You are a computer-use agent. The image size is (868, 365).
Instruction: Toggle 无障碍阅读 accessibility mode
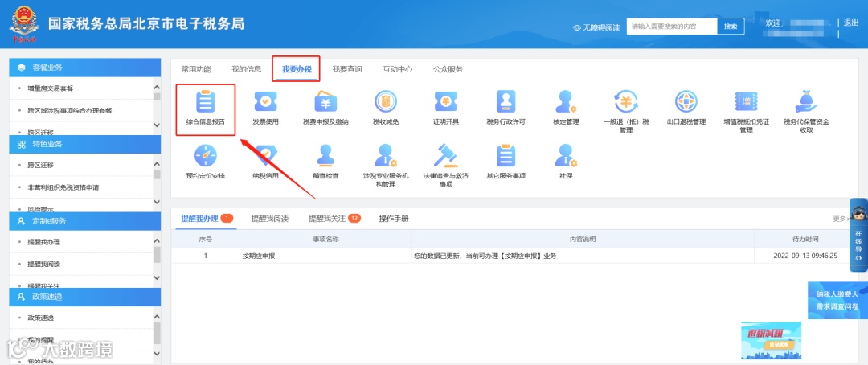[x=596, y=27]
